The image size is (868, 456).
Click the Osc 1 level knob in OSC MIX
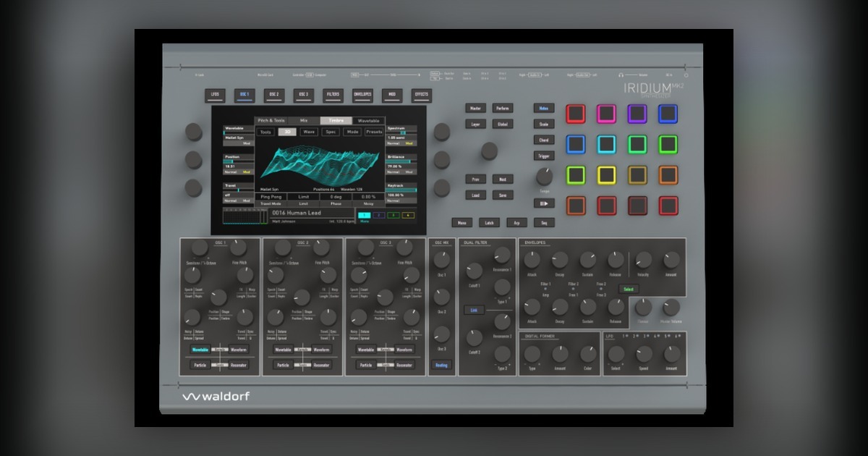point(441,261)
